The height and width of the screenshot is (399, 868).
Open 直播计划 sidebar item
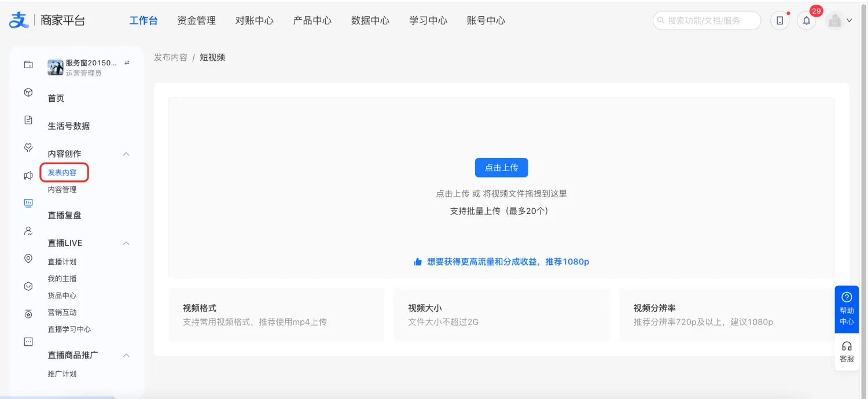[62, 261]
